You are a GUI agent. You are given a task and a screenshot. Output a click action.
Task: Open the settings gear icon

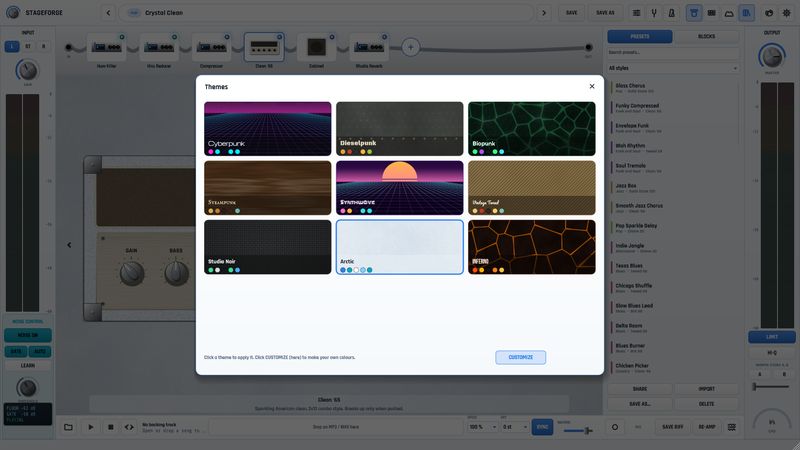[786, 13]
